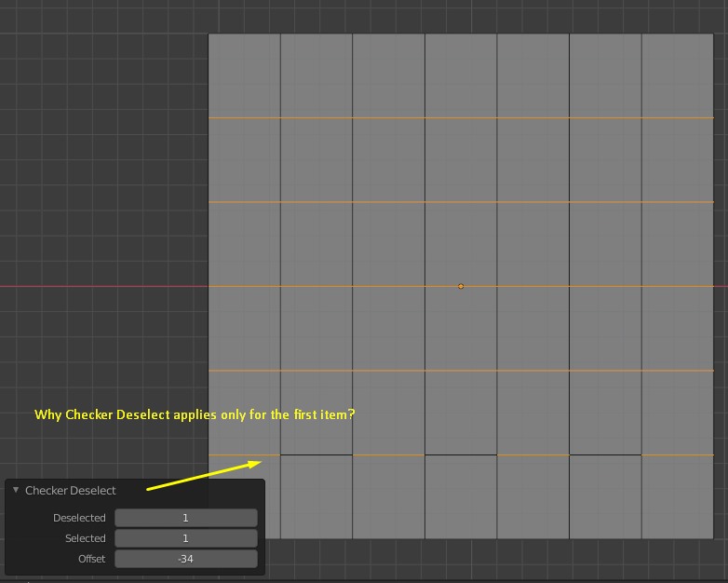Viewport: 728px width, 583px height.
Task: Click the Selected value field
Action: [185, 538]
